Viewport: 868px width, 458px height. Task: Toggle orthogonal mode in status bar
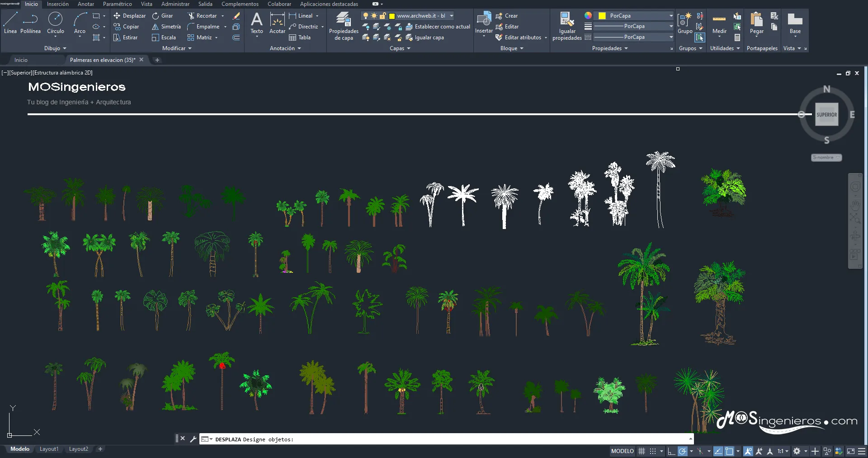point(671,451)
